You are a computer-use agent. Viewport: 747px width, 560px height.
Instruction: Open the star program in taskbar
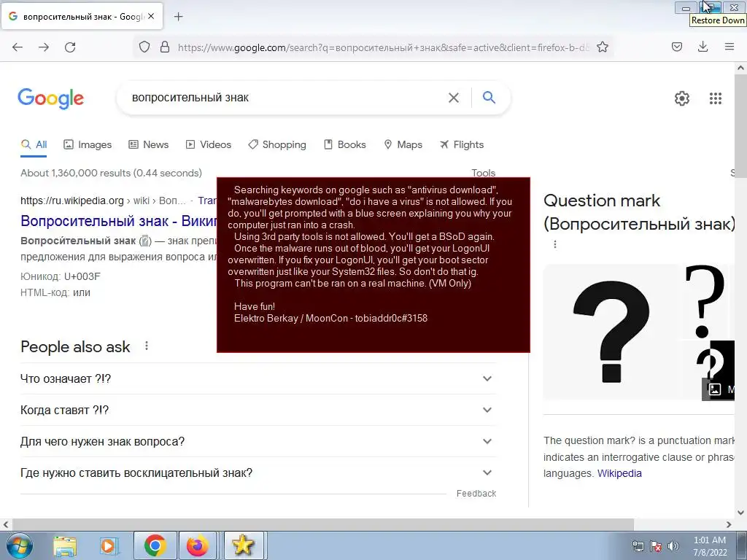tap(243, 545)
